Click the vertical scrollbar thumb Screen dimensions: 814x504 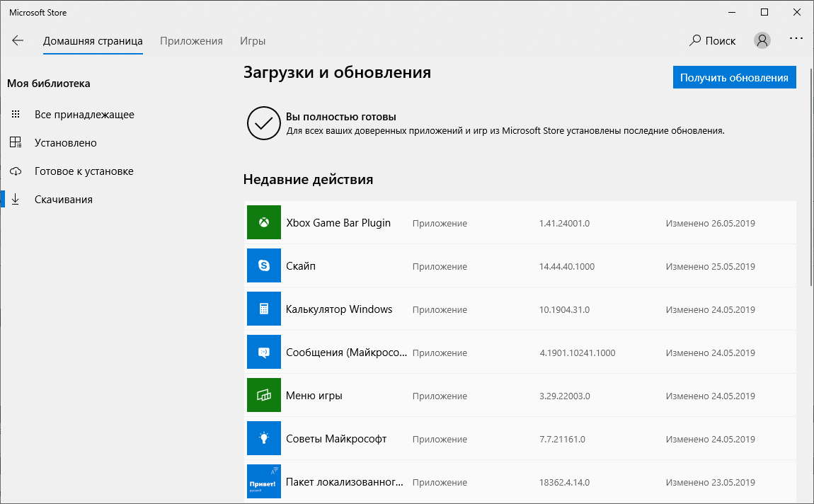[x=811, y=176]
